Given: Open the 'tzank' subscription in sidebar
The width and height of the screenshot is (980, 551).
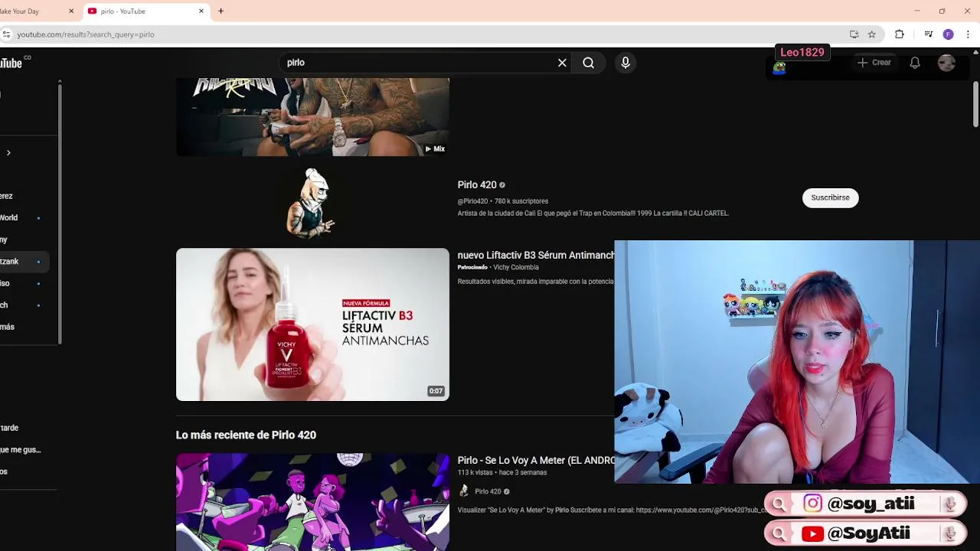Looking at the screenshot, I should point(21,262).
